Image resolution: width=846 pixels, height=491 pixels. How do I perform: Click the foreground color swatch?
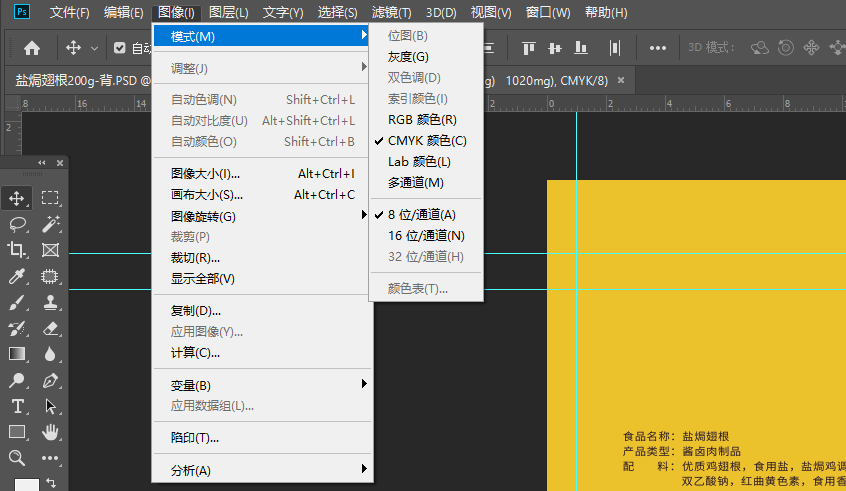click(26, 484)
